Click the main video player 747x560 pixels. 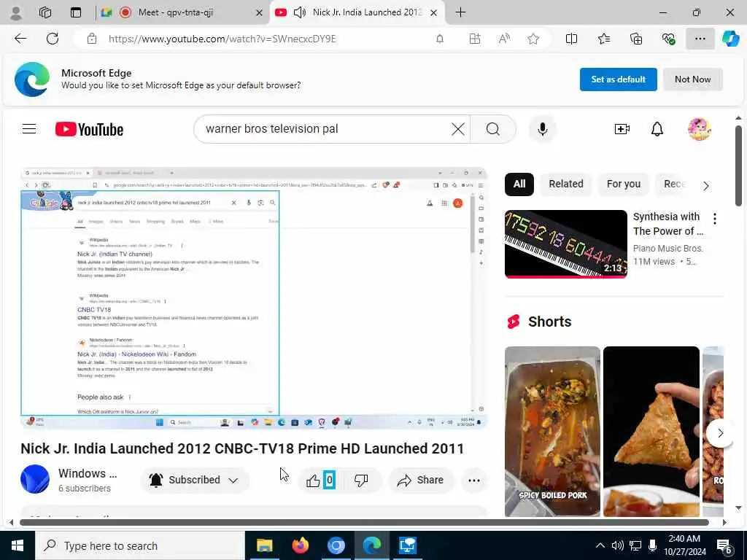[254, 298]
